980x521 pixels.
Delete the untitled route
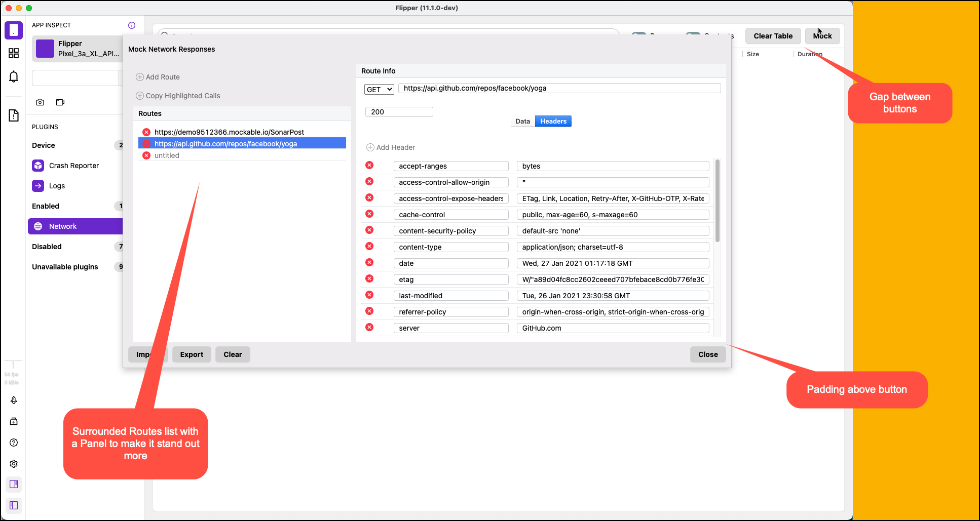coord(146,155)
